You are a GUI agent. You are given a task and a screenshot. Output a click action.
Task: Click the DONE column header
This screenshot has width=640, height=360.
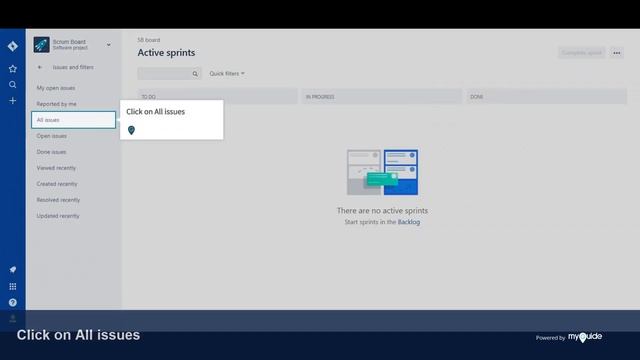tap(547, 97)
